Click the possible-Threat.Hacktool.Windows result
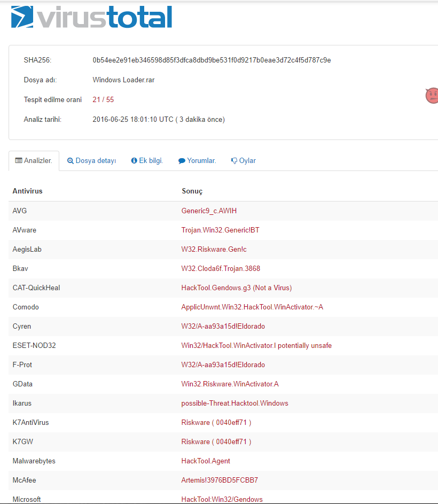The height and width of the screenshot is (504, 438). point(234,404)
